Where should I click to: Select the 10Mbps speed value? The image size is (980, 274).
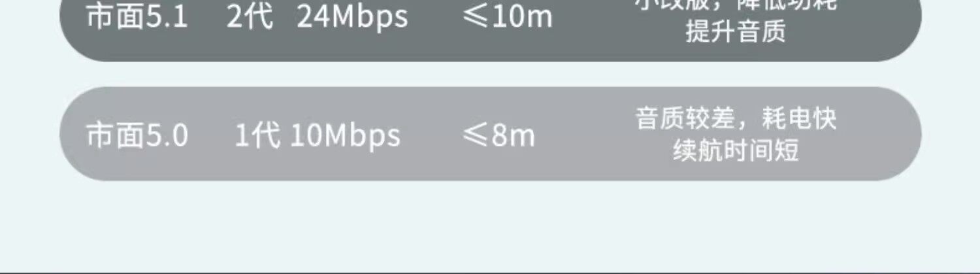coord(345,136)
